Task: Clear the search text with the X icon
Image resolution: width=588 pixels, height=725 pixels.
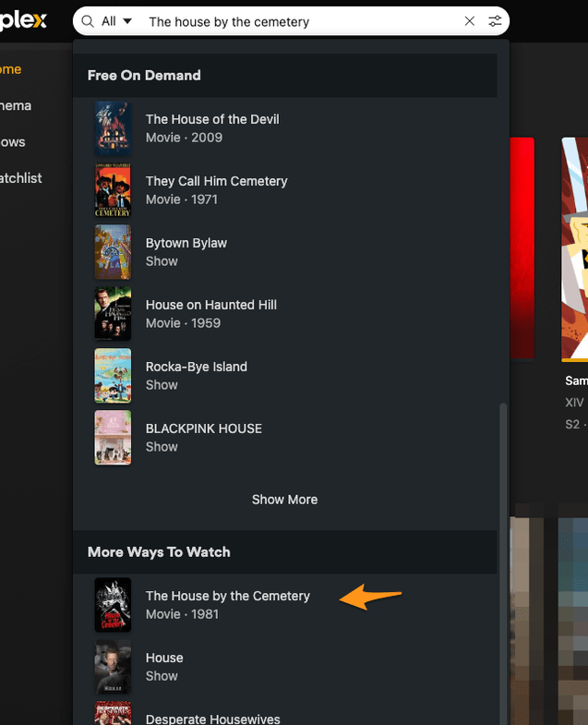Action: click(469, 21)
